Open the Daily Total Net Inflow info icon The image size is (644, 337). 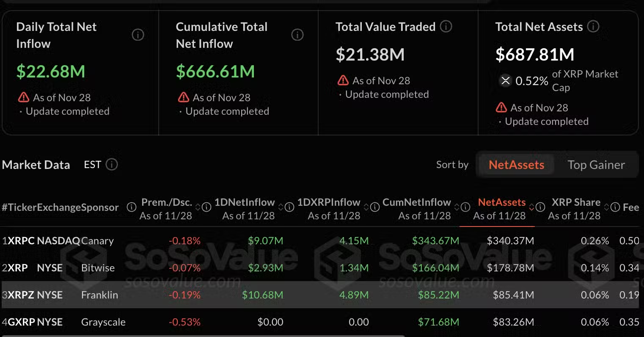[138, 35]
